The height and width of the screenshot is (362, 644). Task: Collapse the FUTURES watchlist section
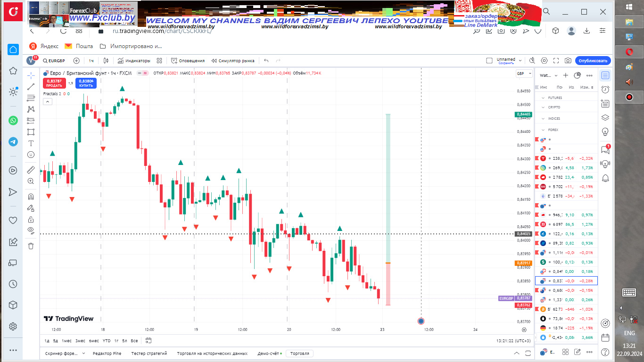pyautogui.click(x=543, y=98)
